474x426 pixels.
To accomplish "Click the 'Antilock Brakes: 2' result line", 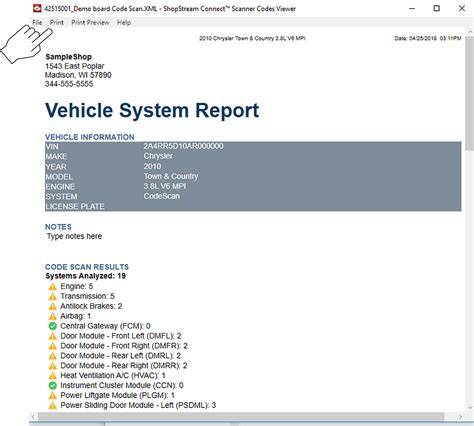I will tap(91, 306).
